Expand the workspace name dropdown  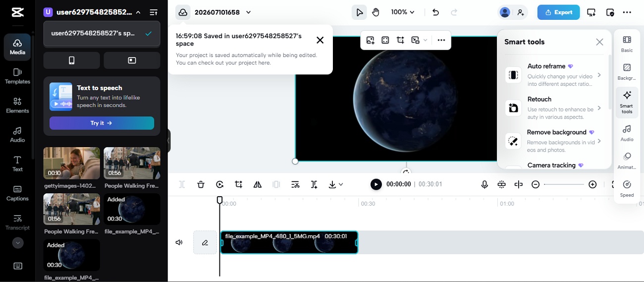pyautogui.click(x=138, y=12)
